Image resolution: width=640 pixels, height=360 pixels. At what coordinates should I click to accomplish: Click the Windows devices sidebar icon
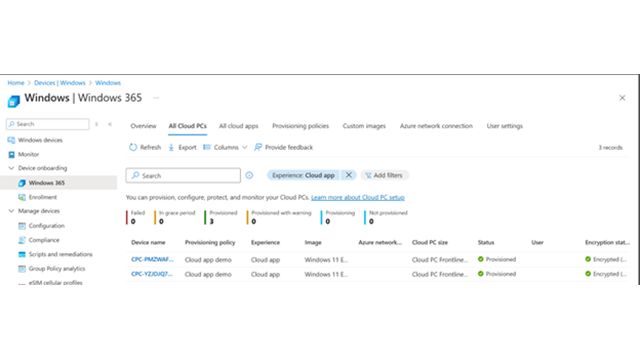[11, 140]
